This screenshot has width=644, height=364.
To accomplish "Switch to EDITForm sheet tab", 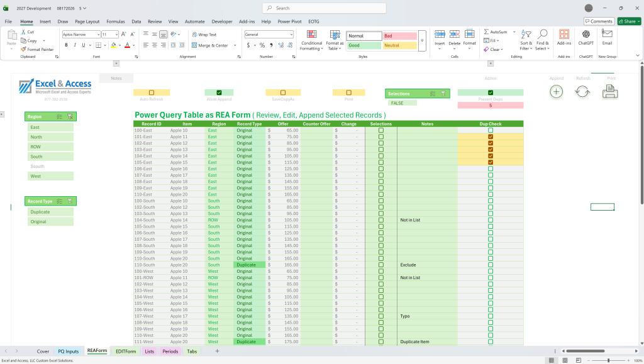I will (126, 351).
